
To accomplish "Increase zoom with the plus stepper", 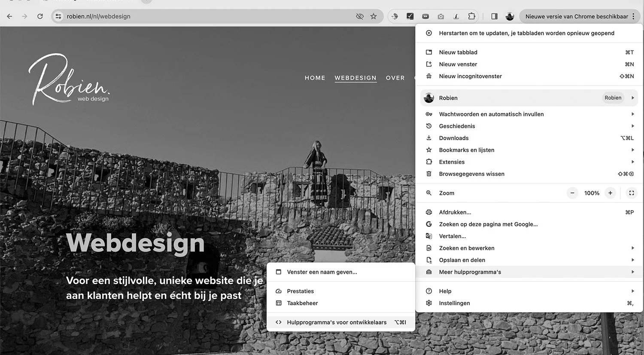I will click(610, 193).
